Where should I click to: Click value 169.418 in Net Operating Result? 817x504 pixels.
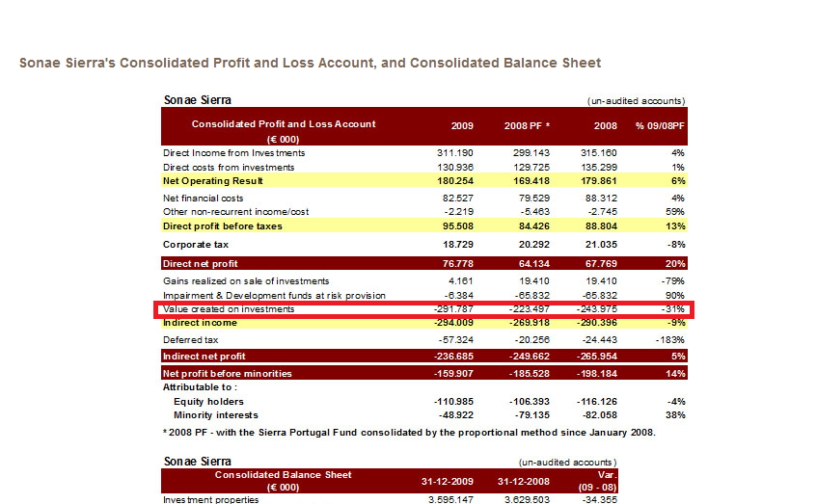(x=531, y=180)
